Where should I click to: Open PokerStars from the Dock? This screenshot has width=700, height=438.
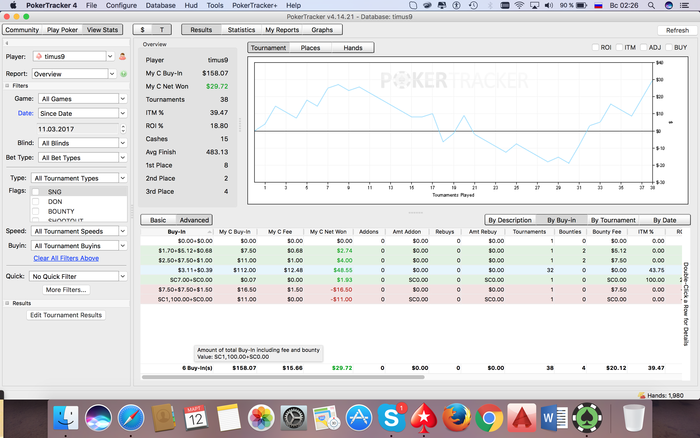pos(424,418)
